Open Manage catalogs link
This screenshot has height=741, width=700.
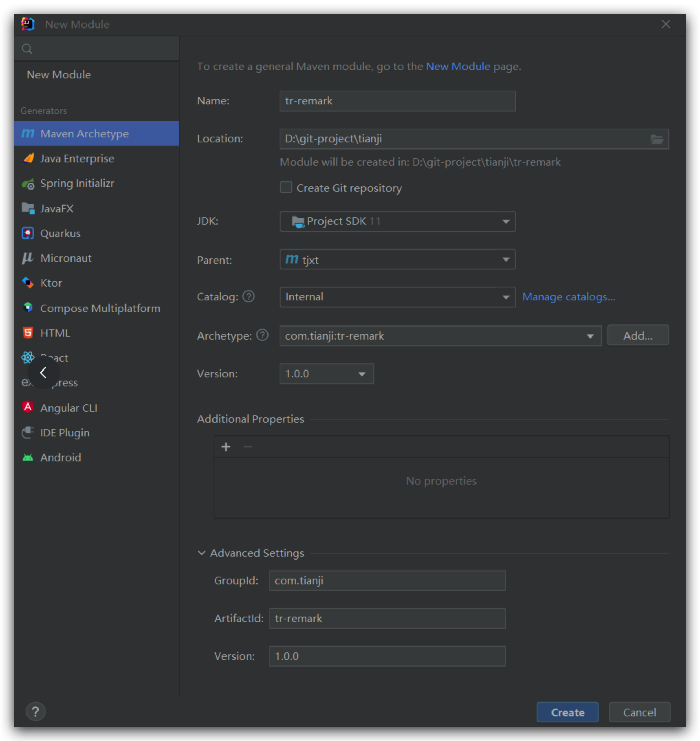569,297
